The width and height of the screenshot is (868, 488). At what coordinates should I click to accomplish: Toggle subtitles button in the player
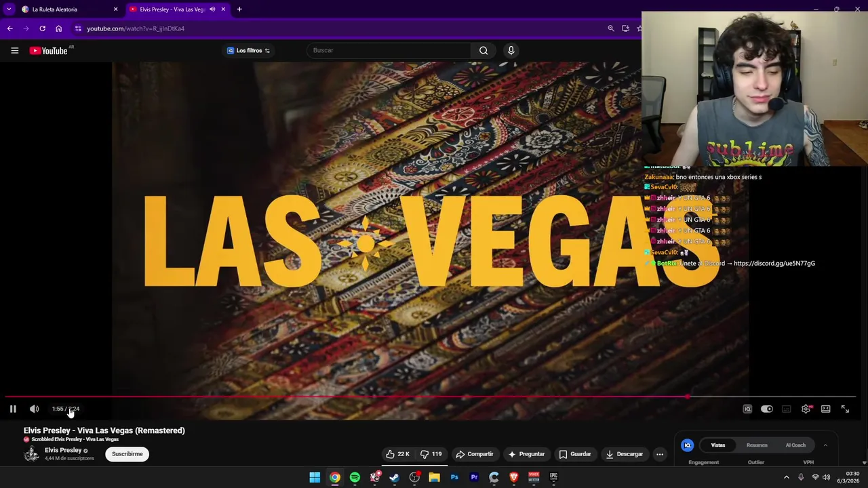787,409
